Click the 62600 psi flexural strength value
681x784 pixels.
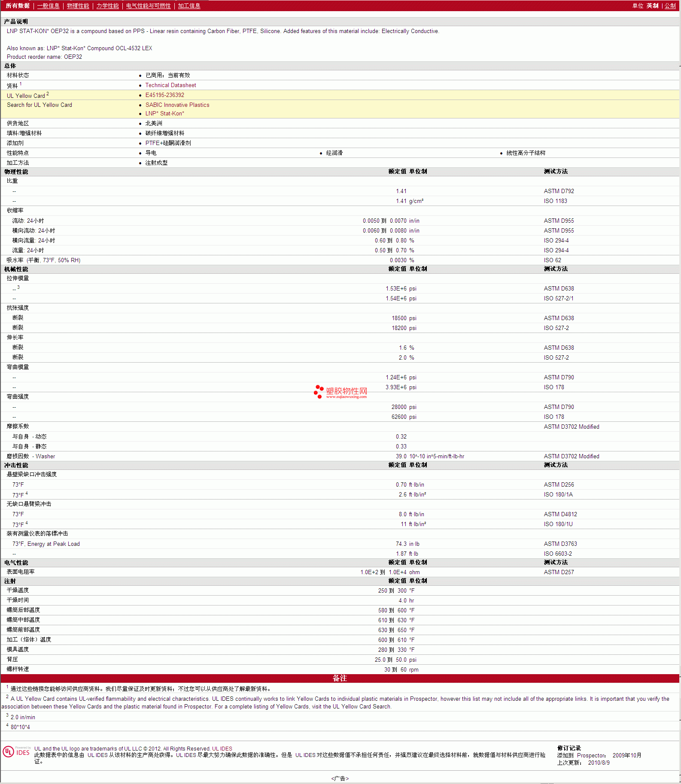[x=404, y=417]
